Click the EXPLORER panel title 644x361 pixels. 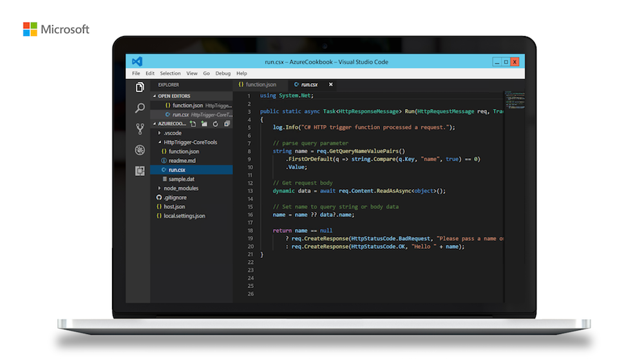click(x=168, y=84)
